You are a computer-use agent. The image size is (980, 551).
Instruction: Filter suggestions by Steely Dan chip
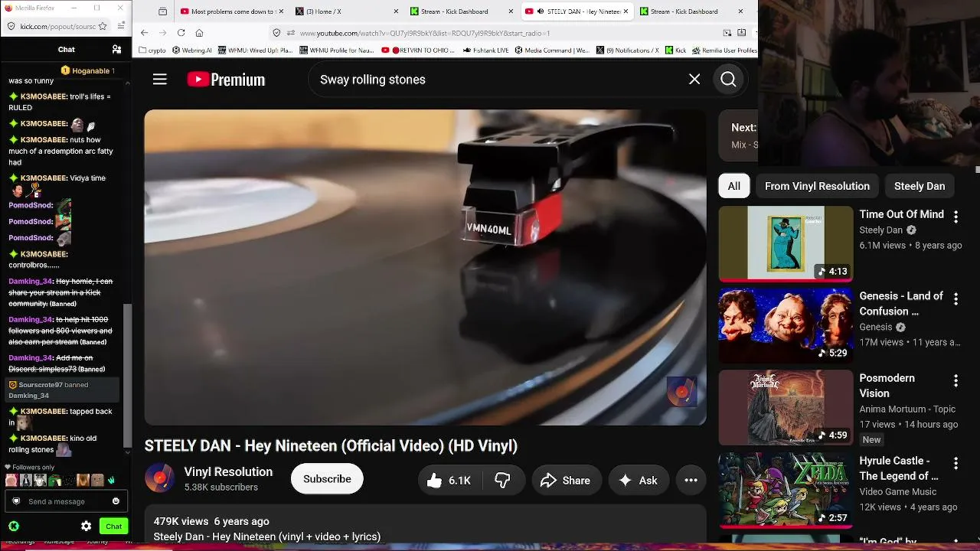tap(920, 186)
